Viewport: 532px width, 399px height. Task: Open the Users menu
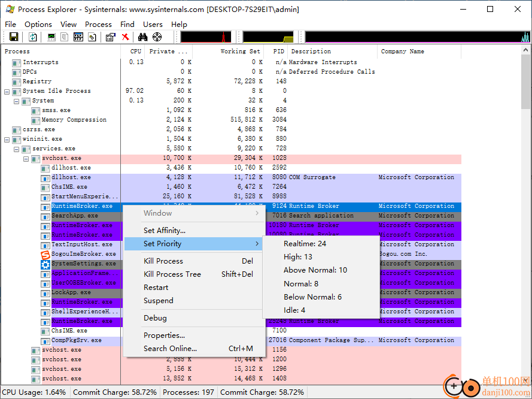tap(153, 25)
